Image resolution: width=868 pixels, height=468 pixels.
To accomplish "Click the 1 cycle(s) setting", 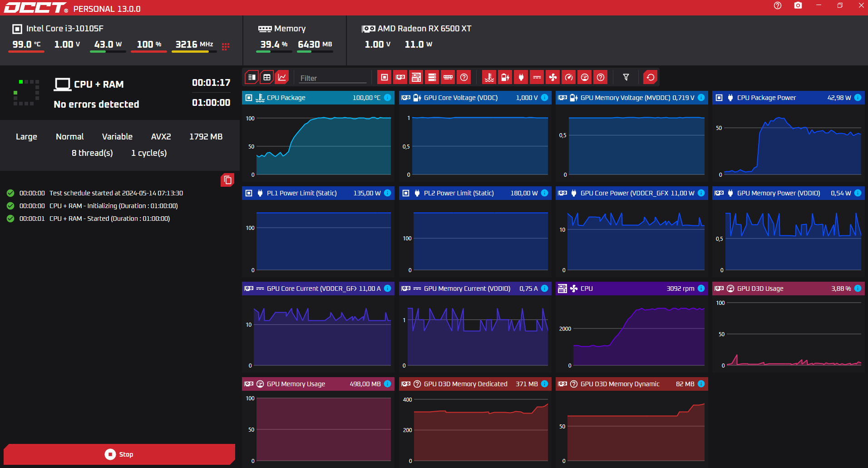I will click(x=149, y=153).
